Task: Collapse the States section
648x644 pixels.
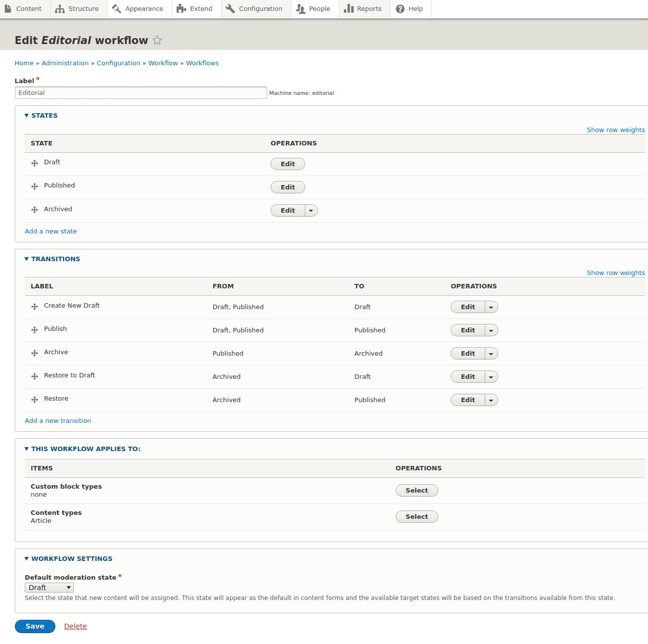Action: tap(44, 116)
